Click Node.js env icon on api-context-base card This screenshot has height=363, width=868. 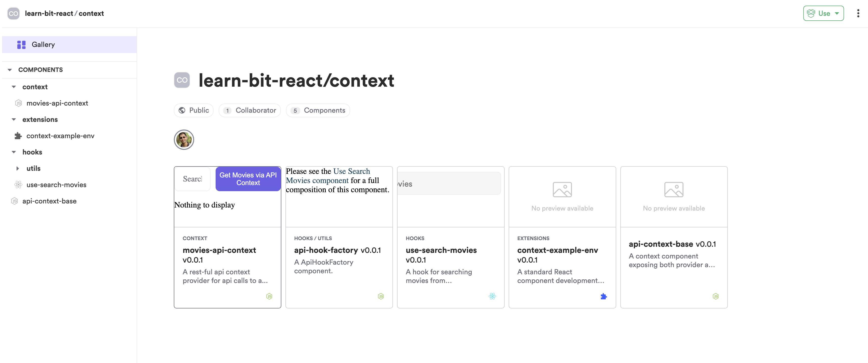click(716, 296)
